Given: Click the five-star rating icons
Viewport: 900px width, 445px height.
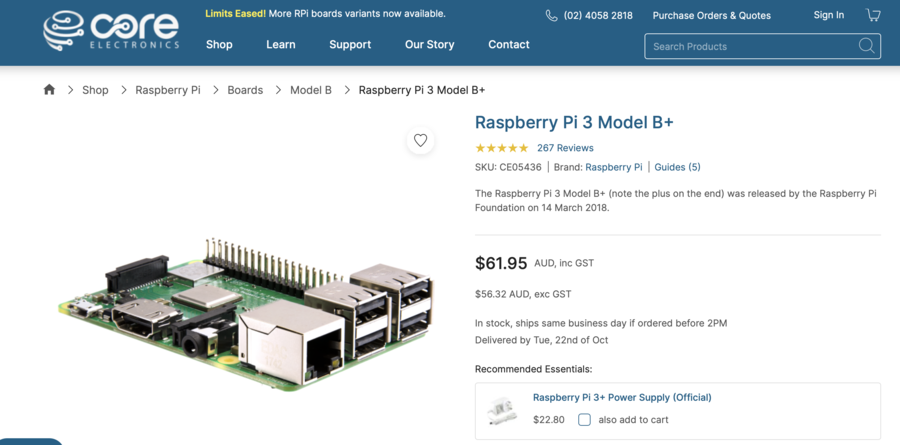Looking at the screenshot, I should tap(501, 148).
